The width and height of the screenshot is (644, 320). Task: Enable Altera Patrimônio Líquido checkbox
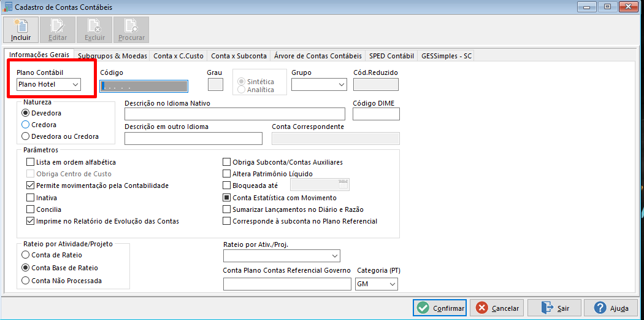click(227, 174)
